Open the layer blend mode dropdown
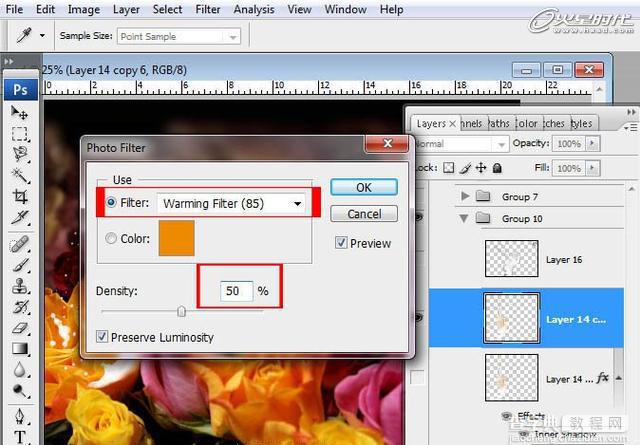The image size is (640, 445). [461, 144]
